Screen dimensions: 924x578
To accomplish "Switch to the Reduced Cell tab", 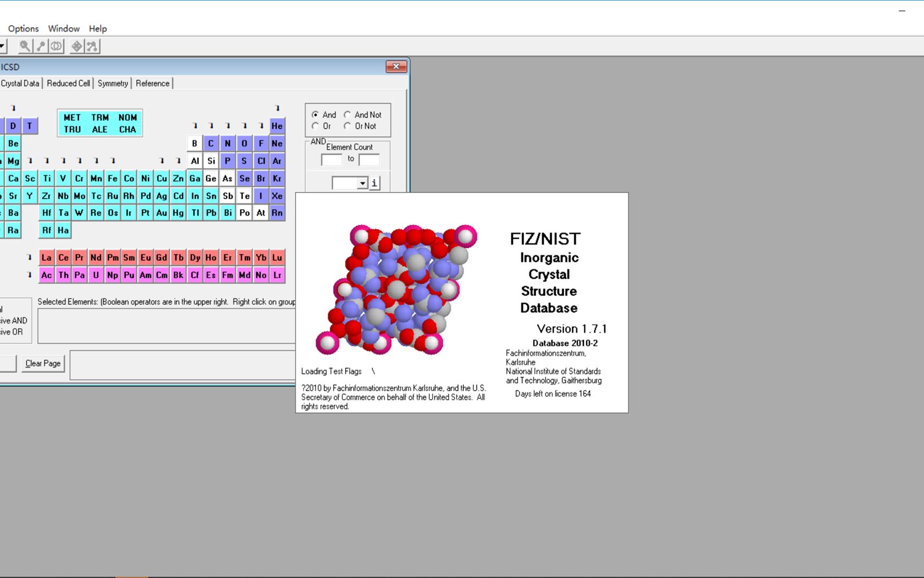I will coord(68,83).
